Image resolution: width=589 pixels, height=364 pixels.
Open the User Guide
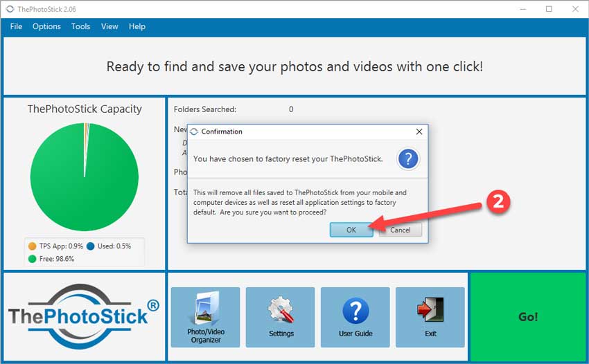point(355,318)
